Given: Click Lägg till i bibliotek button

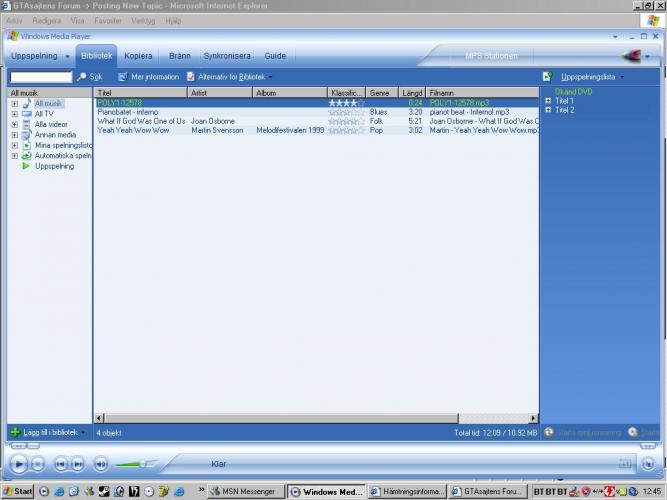Looking at the screenshot, I should (x=50, y=433).
